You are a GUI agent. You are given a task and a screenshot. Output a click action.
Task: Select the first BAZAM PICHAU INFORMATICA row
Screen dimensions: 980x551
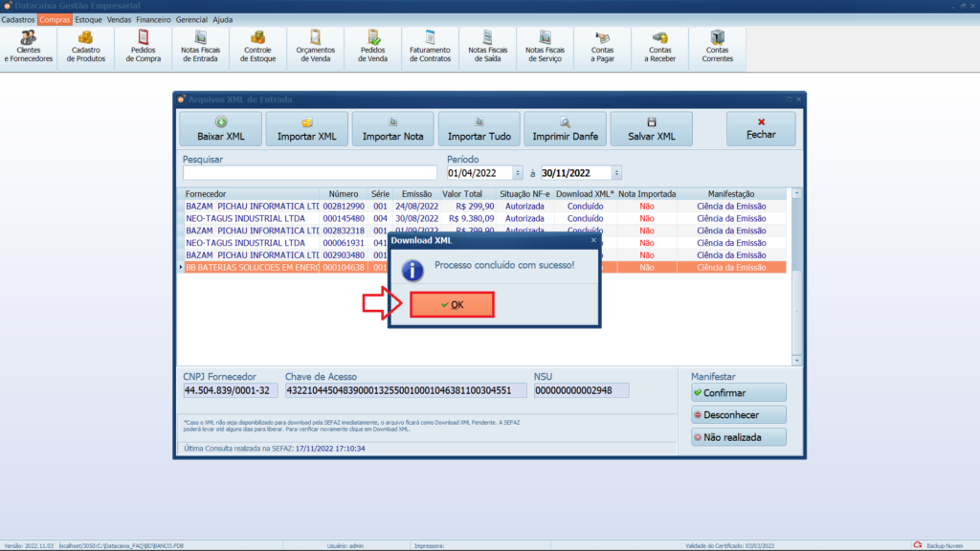[x=252, y=206]
